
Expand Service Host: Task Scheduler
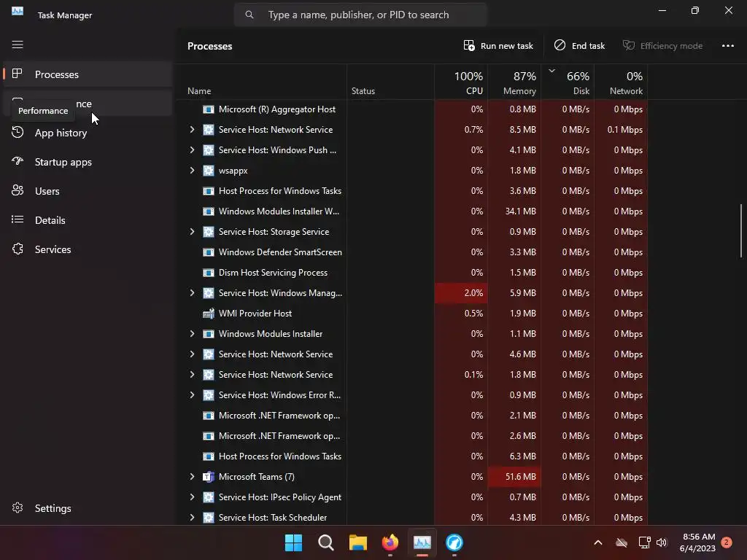click(192, 518)
